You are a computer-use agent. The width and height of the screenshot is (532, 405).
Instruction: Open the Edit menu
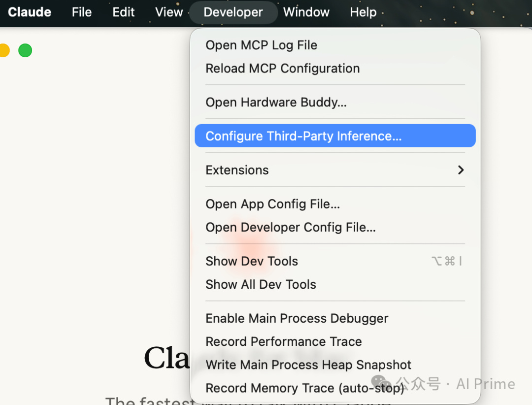(x=124, y=12)
